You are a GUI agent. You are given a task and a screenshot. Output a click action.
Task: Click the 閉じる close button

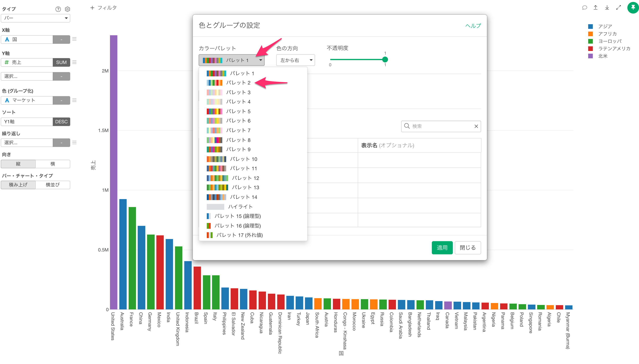click(468, 248)
